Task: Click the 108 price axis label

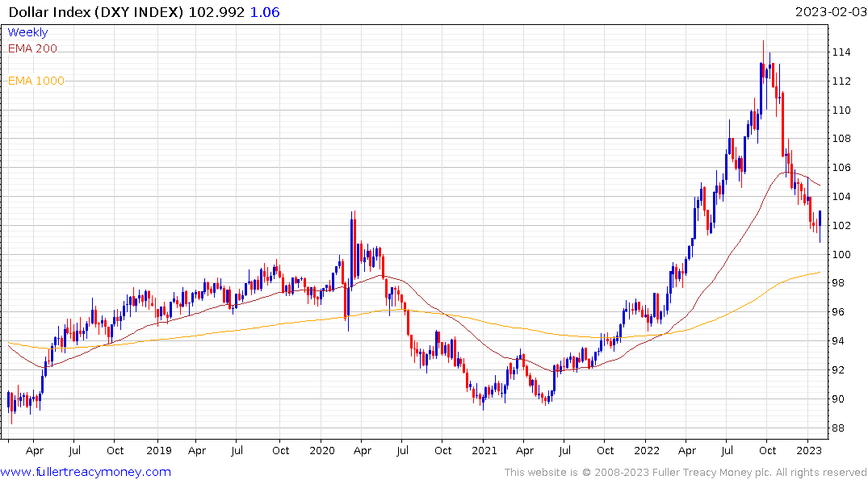Action: coord(841,138)
